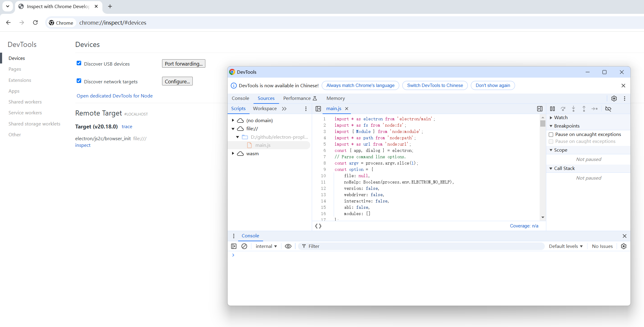Dismiss the Chinese language infobar

click(623, 85)
